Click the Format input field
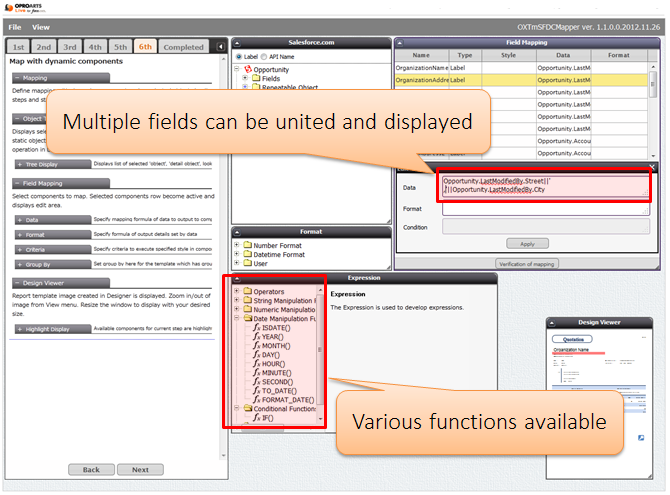This screenshot has width=670, height=495. pyautogui.click(x=545, y=209)
